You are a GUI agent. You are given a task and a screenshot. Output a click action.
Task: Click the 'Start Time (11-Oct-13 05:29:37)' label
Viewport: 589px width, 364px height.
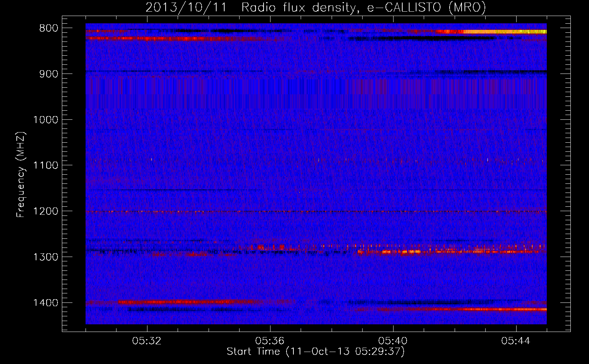316,352
